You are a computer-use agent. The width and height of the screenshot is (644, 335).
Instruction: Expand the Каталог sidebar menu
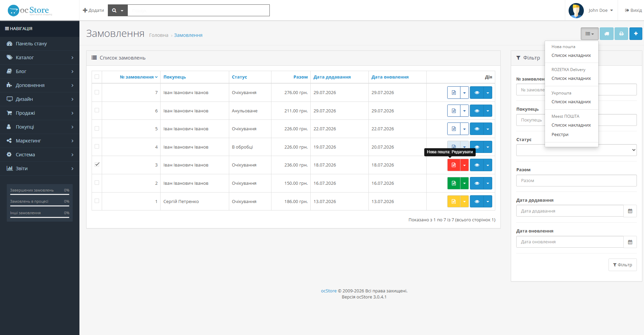click(40, 58)
